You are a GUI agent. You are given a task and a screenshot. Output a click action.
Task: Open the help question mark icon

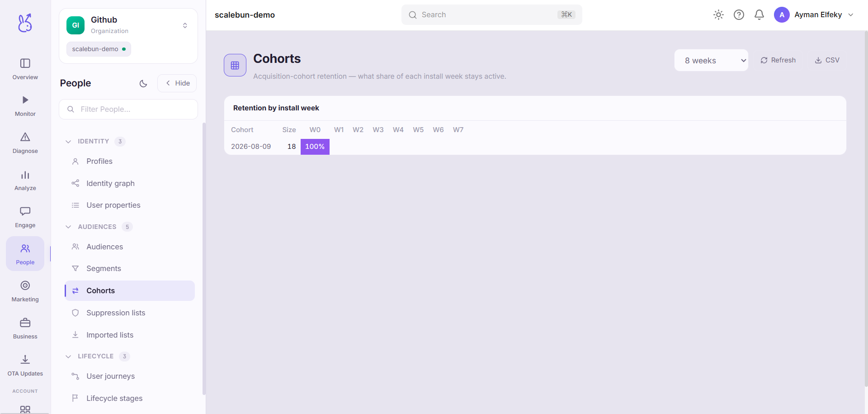point(739,15)
